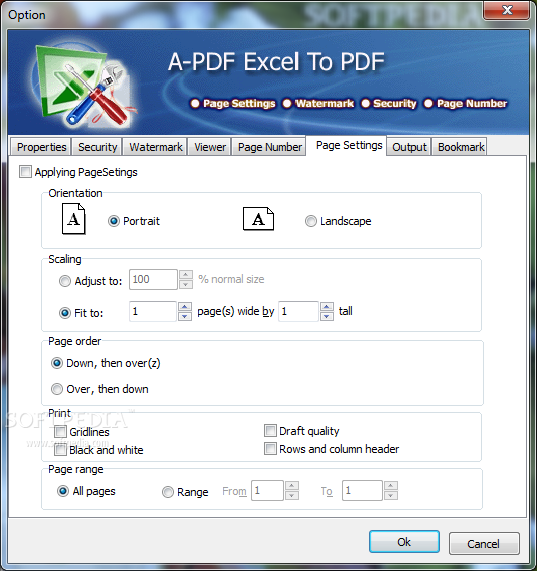The height and width of the screenshot is (571, 537).
Task: Enable Rows and column header printing
Action: pos(270,449)
